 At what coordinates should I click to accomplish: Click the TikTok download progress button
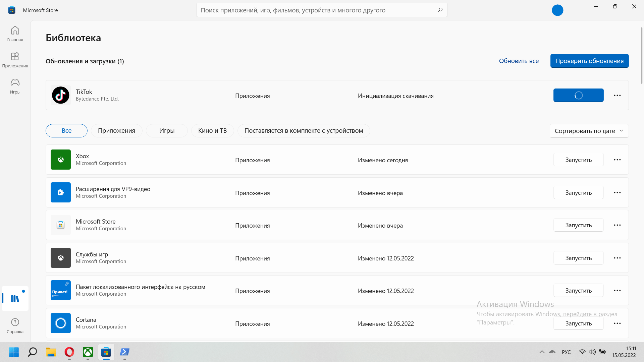click(x=578, y=96)
